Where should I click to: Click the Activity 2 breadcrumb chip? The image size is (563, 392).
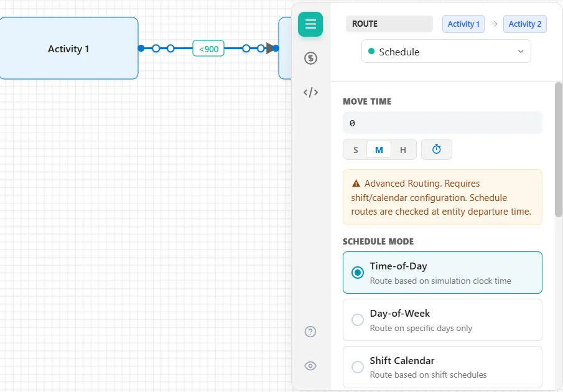coord(524,24)
